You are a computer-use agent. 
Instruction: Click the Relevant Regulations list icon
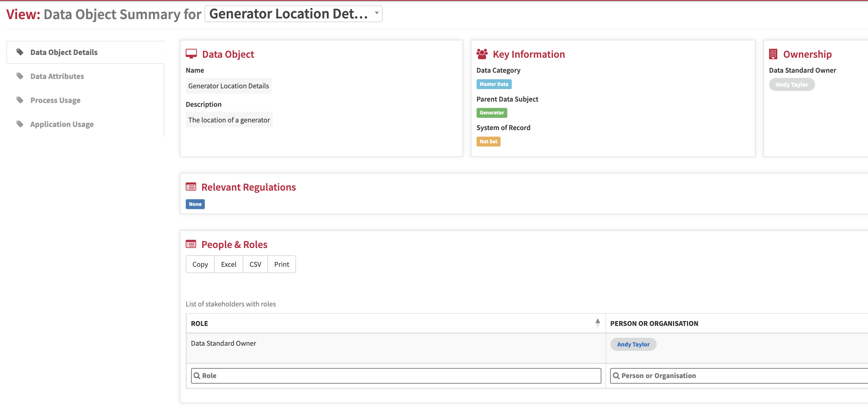pos(191,187)
